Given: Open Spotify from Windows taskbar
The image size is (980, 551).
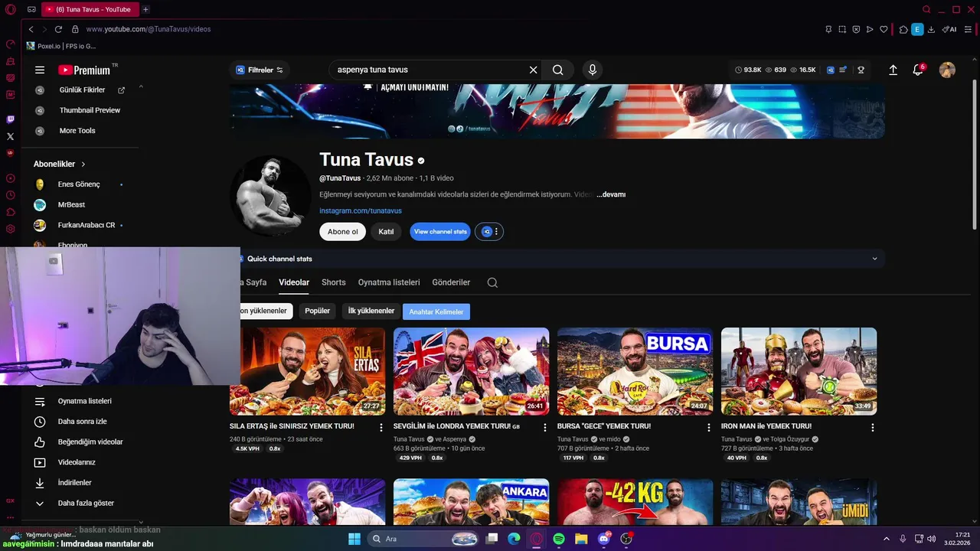Looking at the screenshot, I should pyautogui.click(x=559, y=539).
